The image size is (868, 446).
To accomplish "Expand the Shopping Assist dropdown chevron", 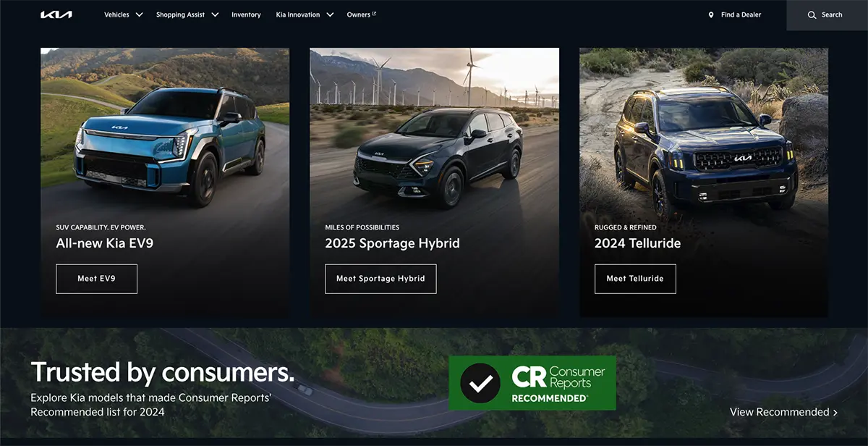I will (215, 14).
